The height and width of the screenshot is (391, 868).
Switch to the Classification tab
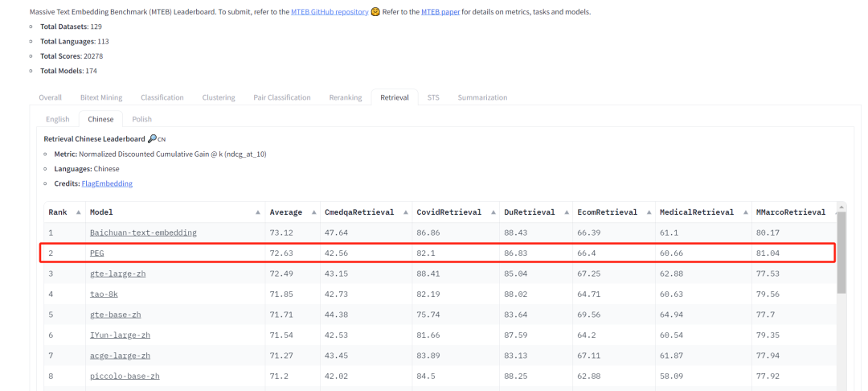click(x=162, y=97)
